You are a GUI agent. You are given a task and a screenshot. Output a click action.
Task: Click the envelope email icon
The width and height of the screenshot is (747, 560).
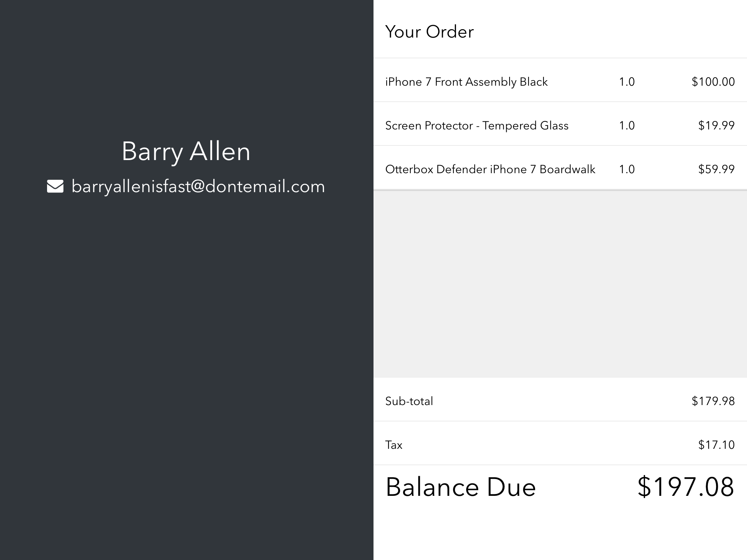[x=55, y=186]
